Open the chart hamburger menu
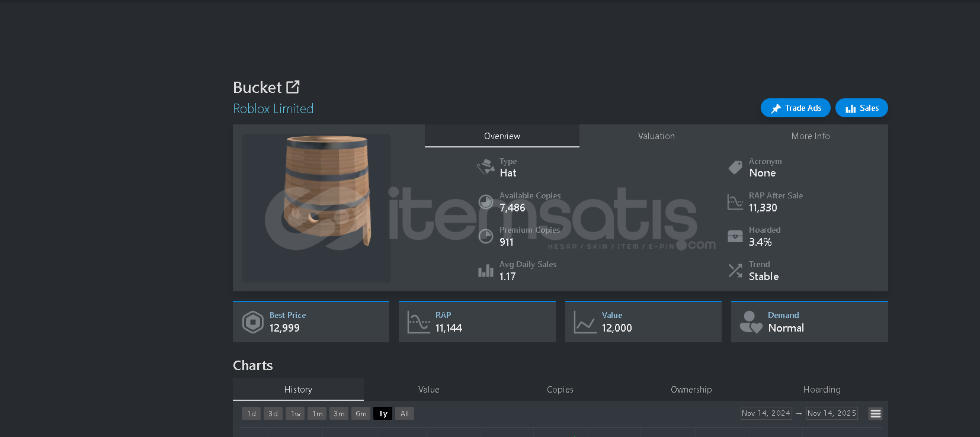The height and width of the screenshot is (437, 980). 875,413
